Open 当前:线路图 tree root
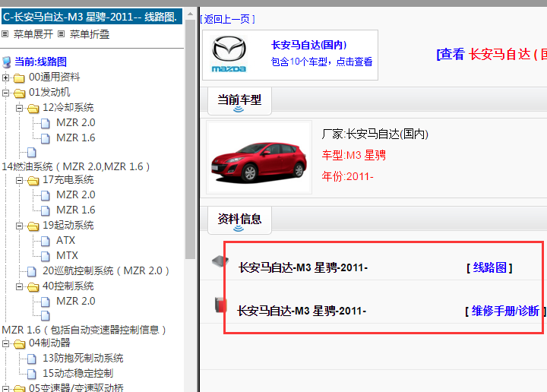547x392 pixels. coord(40,62)
